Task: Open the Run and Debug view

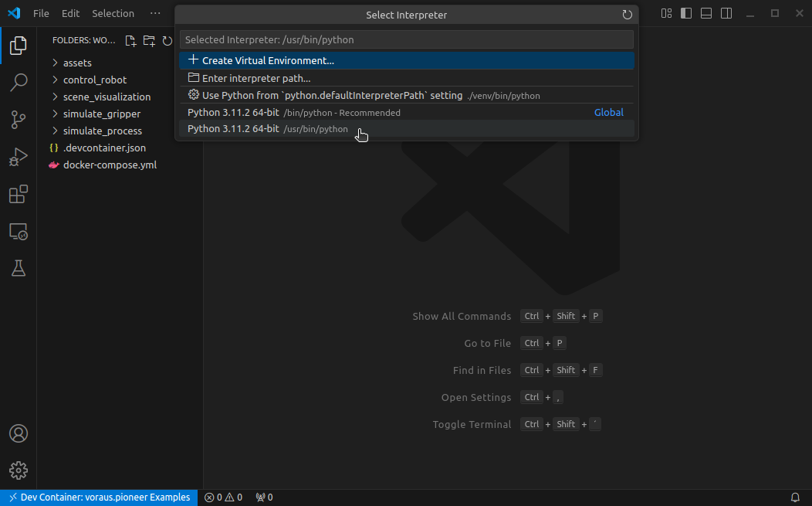Action: [18, 157]
